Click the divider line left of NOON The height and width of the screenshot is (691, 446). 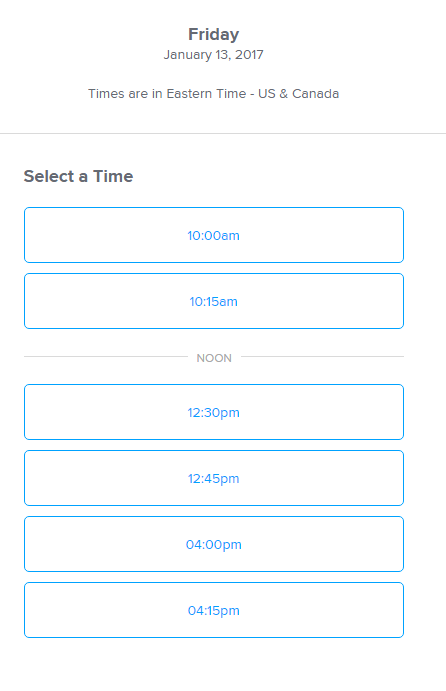106,357
